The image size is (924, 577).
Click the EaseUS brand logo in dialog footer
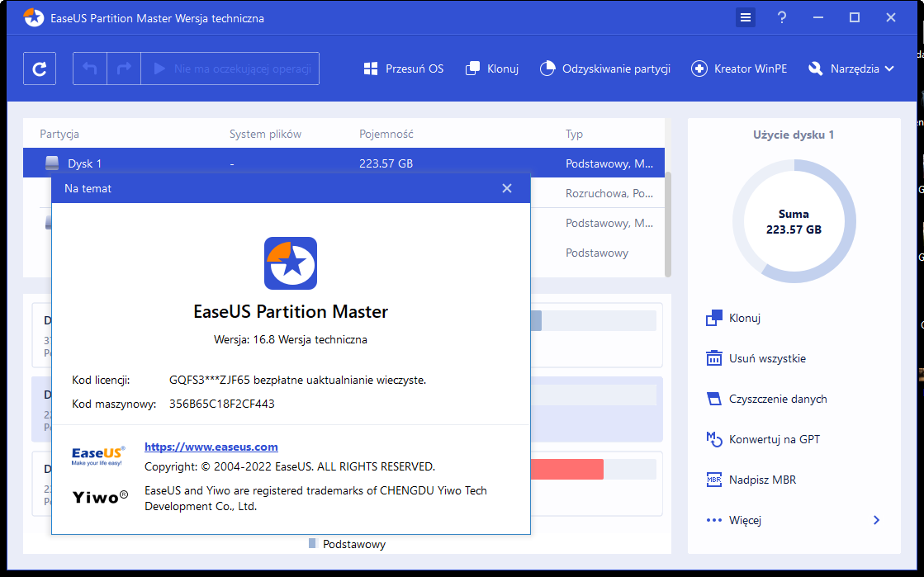point(97,456)
